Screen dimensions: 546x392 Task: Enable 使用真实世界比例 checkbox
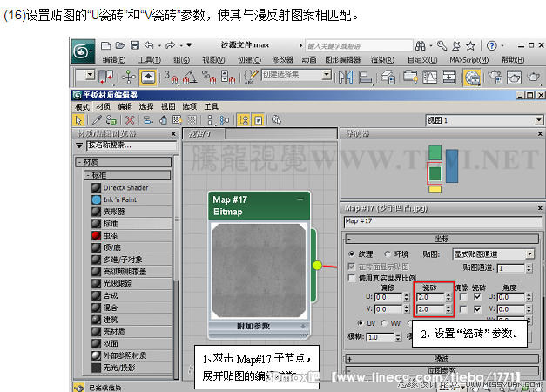[x=352, y=278]
